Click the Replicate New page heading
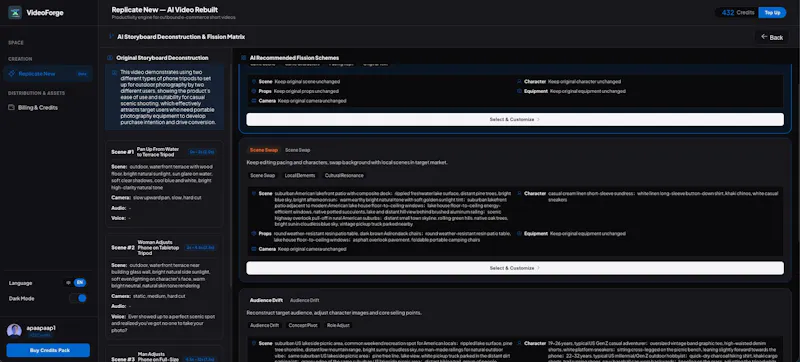 coord(165,10)
